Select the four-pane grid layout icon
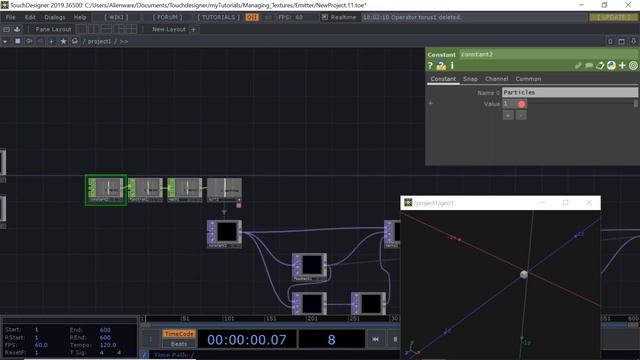 (x=131, y=29)
